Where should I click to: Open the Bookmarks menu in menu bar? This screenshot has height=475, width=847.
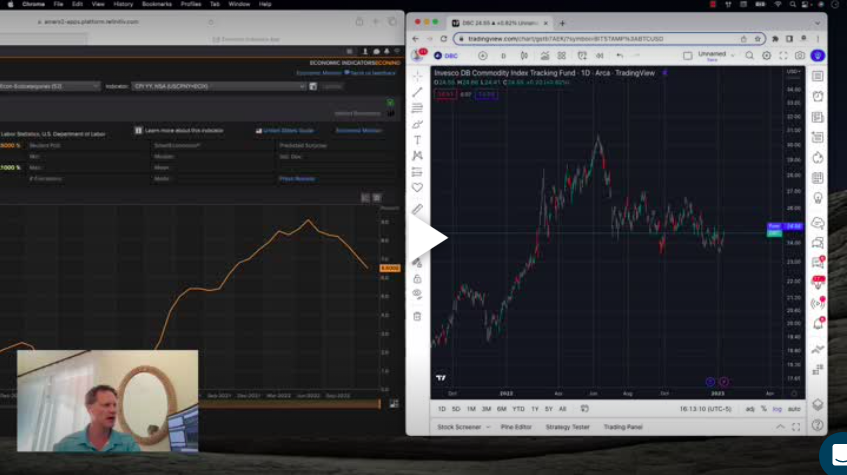(x=156, y=4)
